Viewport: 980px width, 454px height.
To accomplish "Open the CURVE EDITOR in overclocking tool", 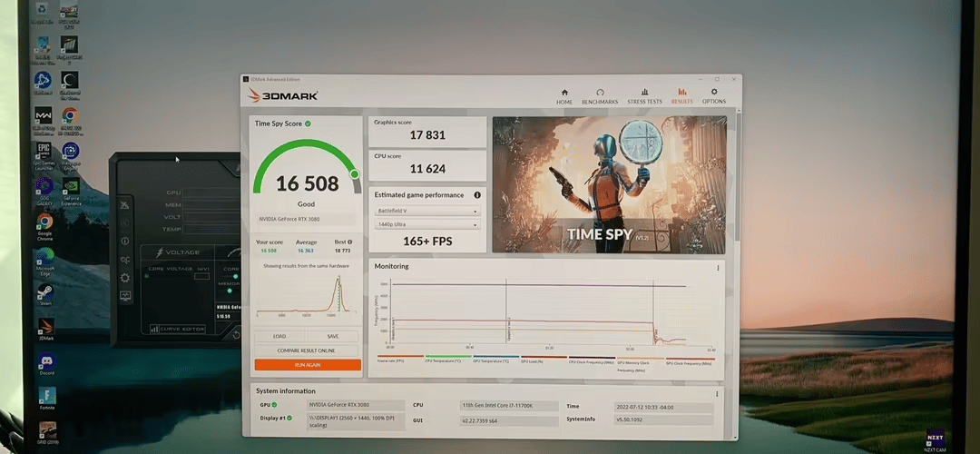I will coord(178,329).
